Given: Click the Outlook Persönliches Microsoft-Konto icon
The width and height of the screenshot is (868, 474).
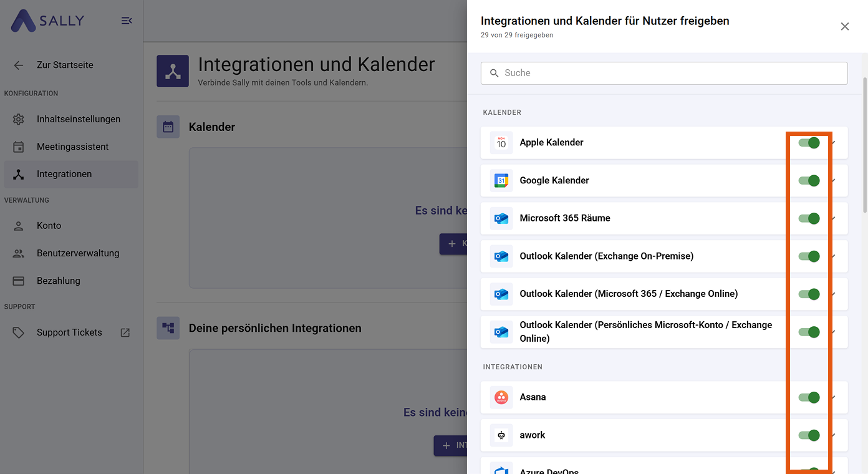Looking at the screenshot, I should click(501, 332).
